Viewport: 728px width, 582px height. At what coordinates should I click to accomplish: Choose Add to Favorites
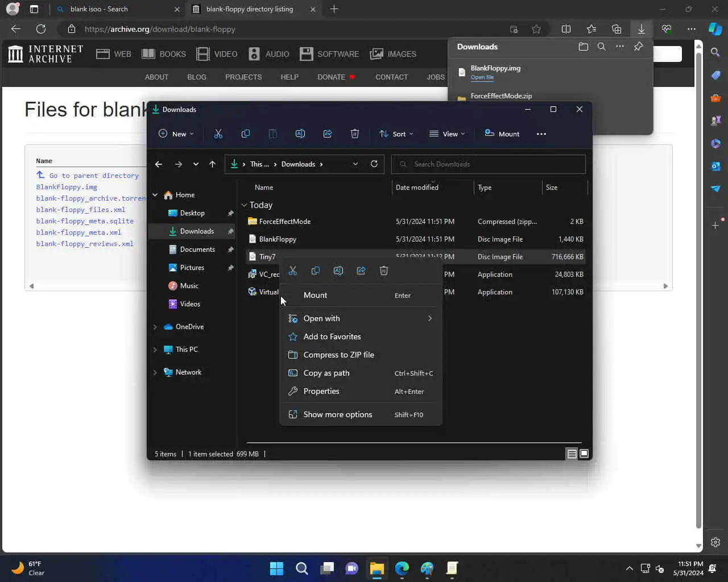(361, 336)
